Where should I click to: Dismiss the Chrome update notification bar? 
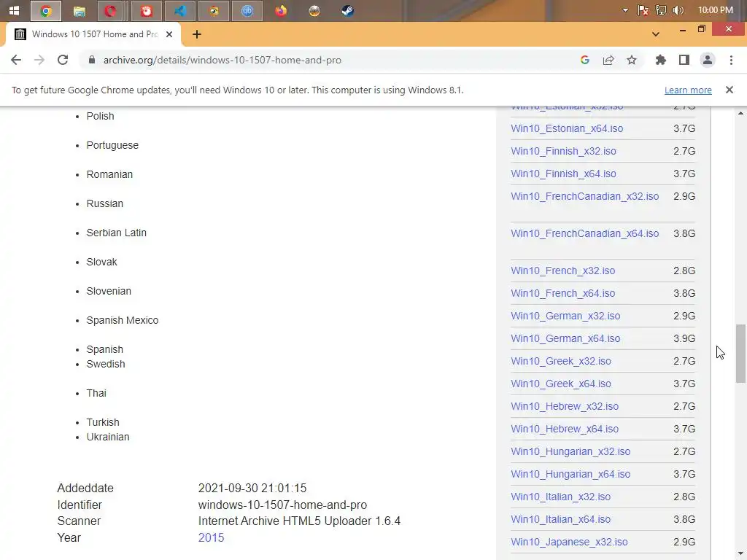click(729, 90)
